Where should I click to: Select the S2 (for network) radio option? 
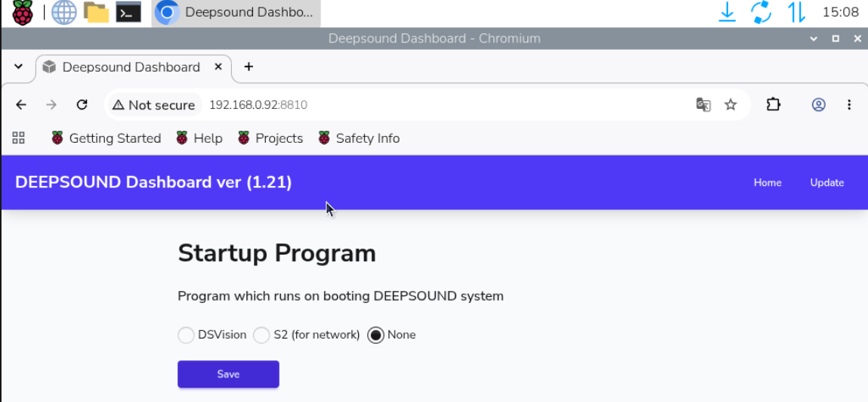click(x=261, y=335)
